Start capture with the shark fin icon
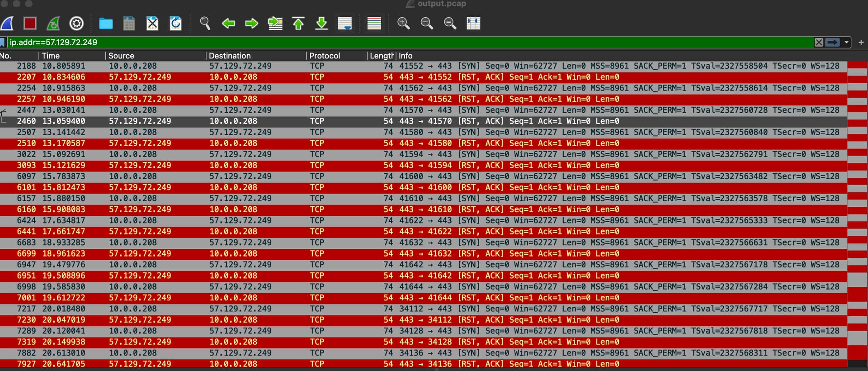868x371 pixels. 7,23
